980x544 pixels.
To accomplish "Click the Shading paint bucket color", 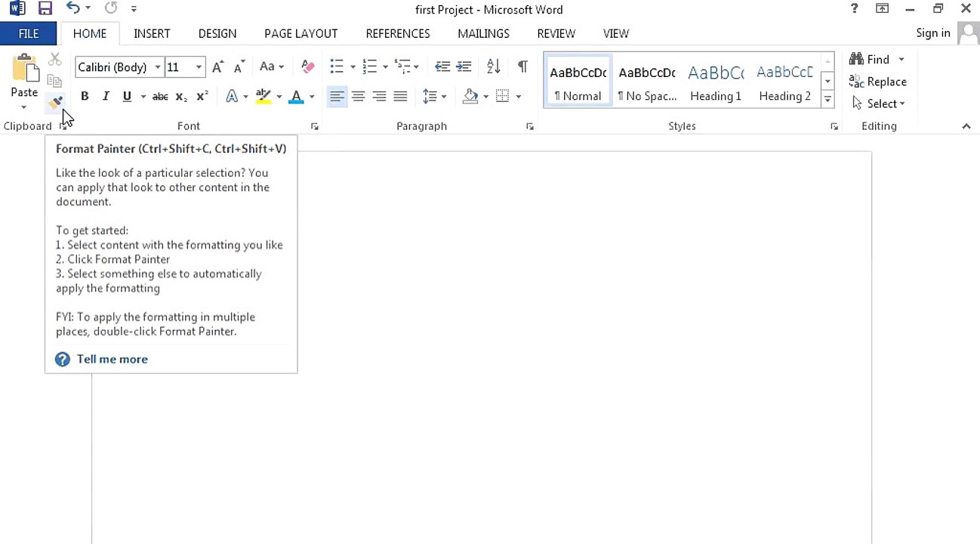I will (470, 96).
